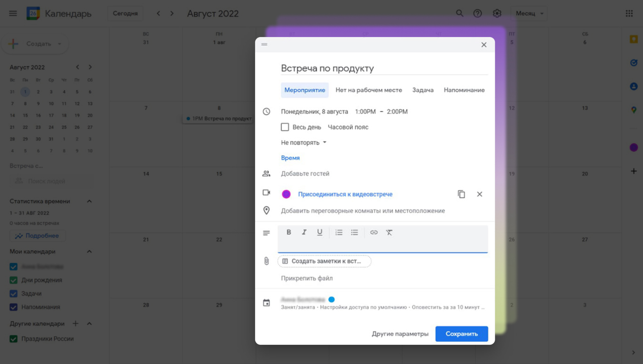This screenshot has height=364, width=643.
Task: Copy the video meeting link
Action: point(461,194)
